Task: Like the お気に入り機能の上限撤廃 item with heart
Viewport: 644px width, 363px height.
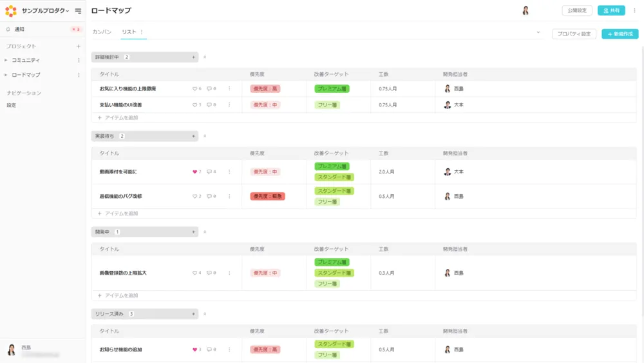Action: (194, 89)
